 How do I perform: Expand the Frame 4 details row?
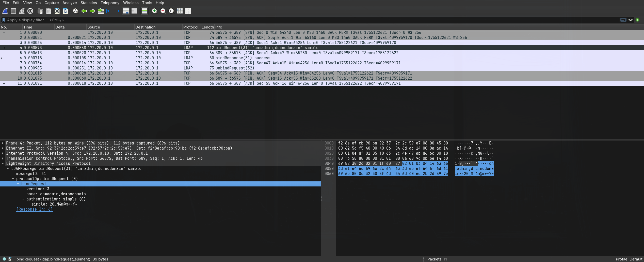pos(3,143)
